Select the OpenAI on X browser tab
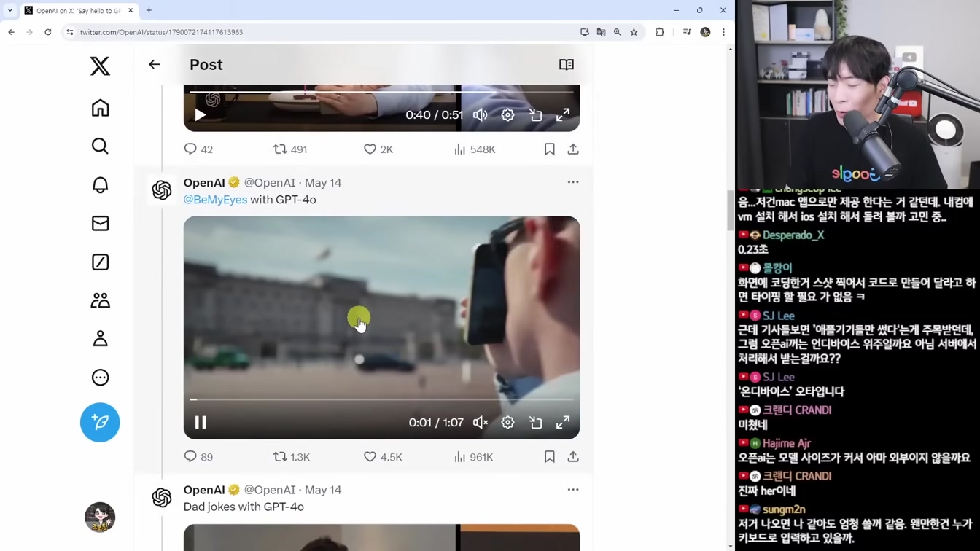Viewport: 980px width, 551px height. (x=79, y=10)
